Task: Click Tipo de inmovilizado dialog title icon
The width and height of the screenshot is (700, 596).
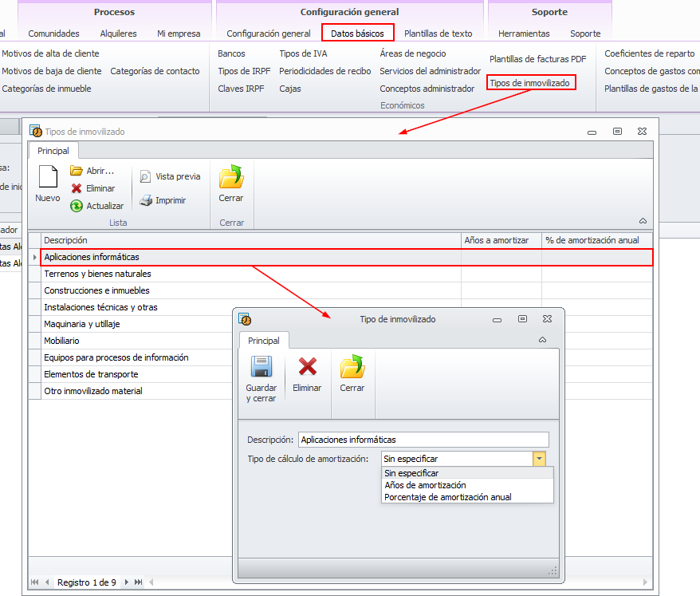Action: [x=245, y=319]
